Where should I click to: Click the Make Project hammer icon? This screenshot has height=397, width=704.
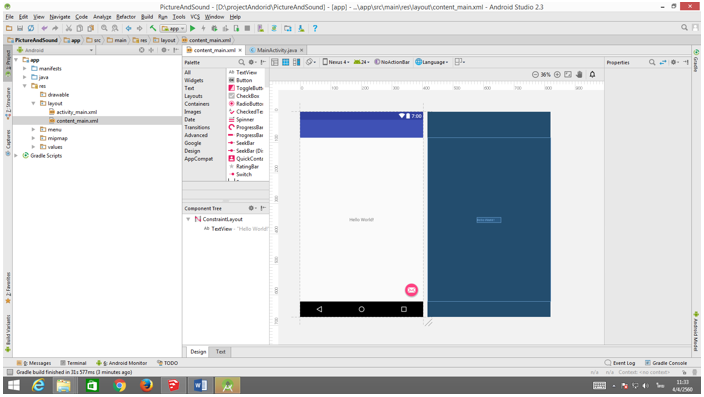(153, 28)
